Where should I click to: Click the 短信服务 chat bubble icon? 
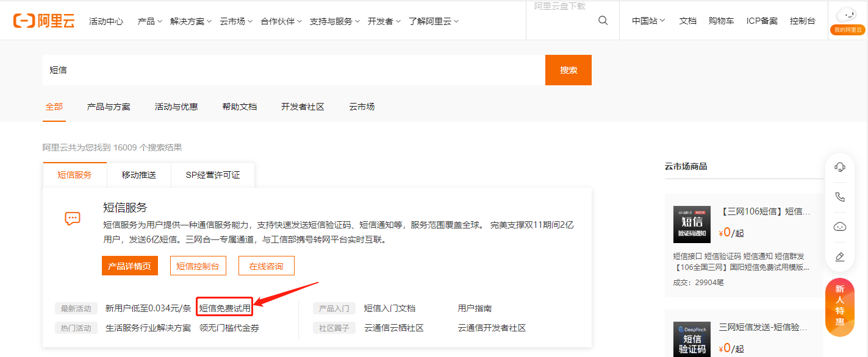click(73, 219)
